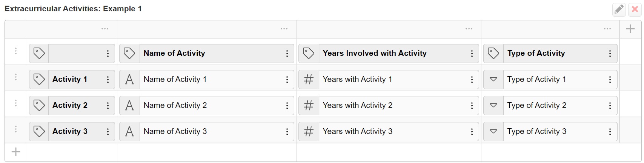This screenshot has height=163, width=644.
Task: Click the red X delete icon
Action: [635, 9]
